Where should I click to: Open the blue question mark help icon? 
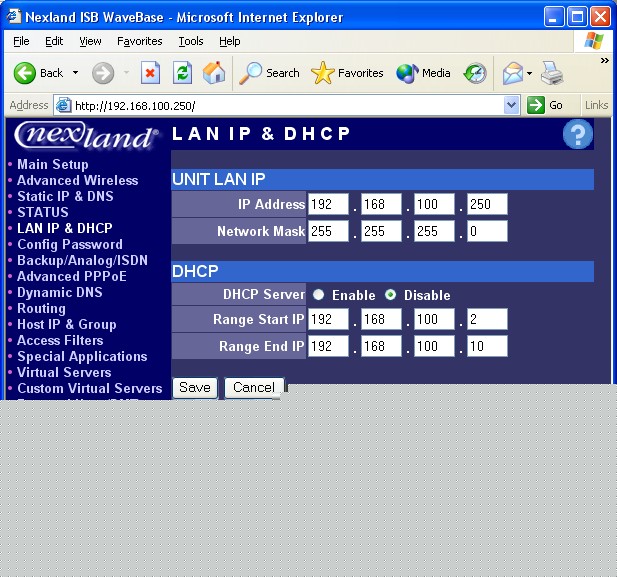[578, 134]
